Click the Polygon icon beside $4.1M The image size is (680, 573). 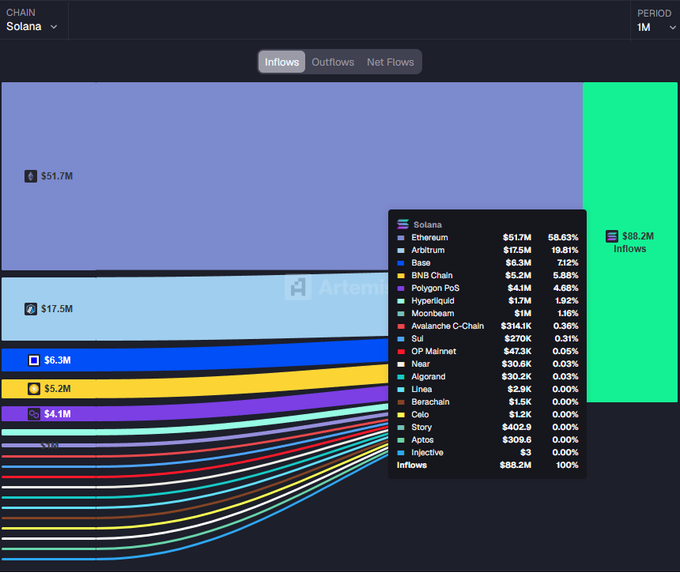(34, 414)
